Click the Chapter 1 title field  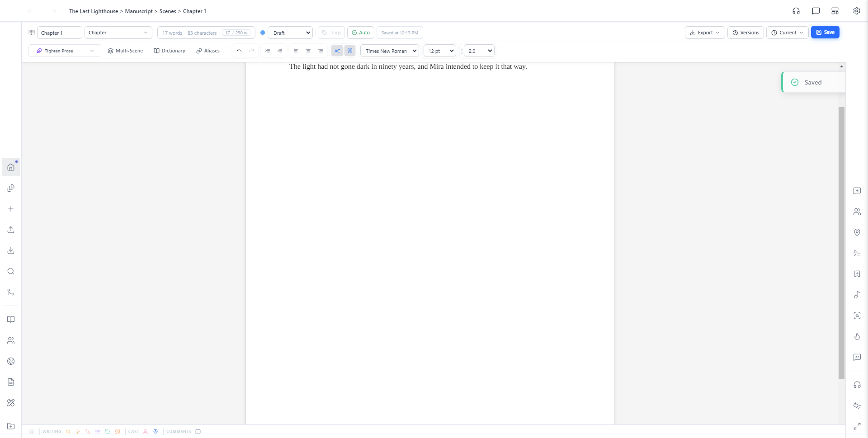tap(60, 33)
